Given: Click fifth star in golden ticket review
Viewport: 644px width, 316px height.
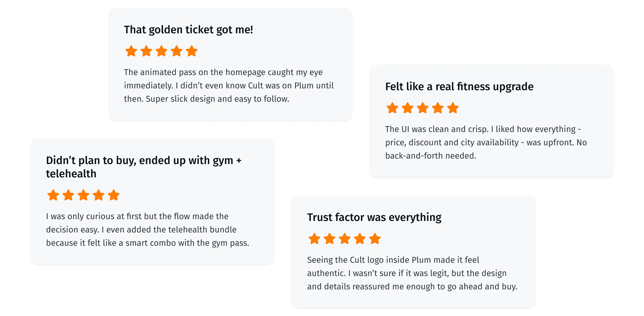Looking at the screenshot, I should tap(192, 51).
